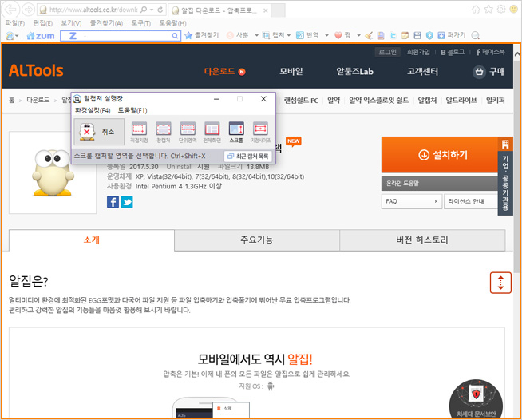Click the floppy disk save toolbar icon

(417, 35)
